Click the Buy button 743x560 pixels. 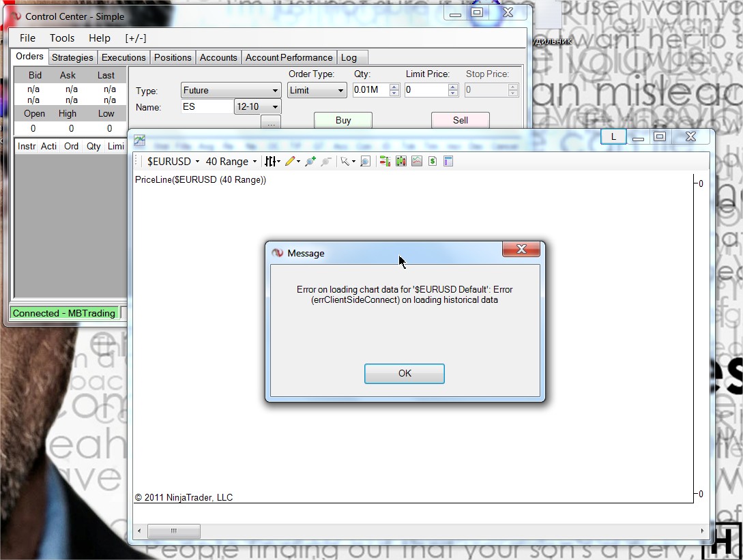[343, 120]
